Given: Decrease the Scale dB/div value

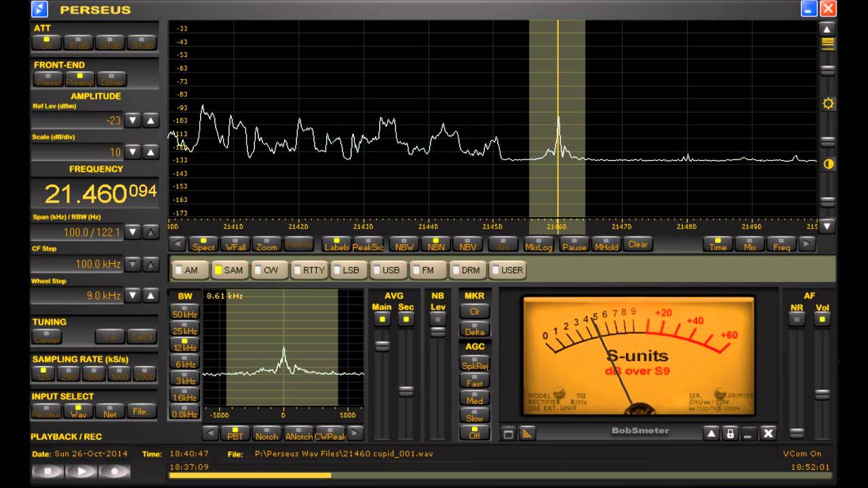Looking at the screenshot, I should pos(134,152).
